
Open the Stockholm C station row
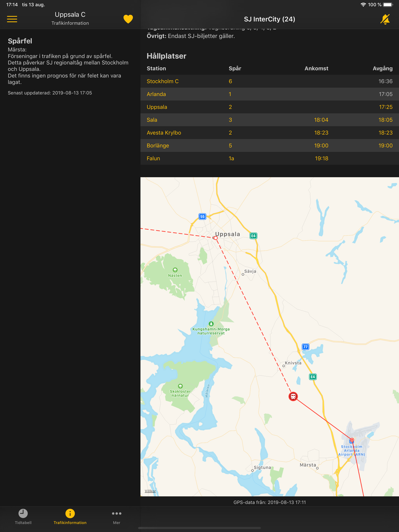pos(269,81)
